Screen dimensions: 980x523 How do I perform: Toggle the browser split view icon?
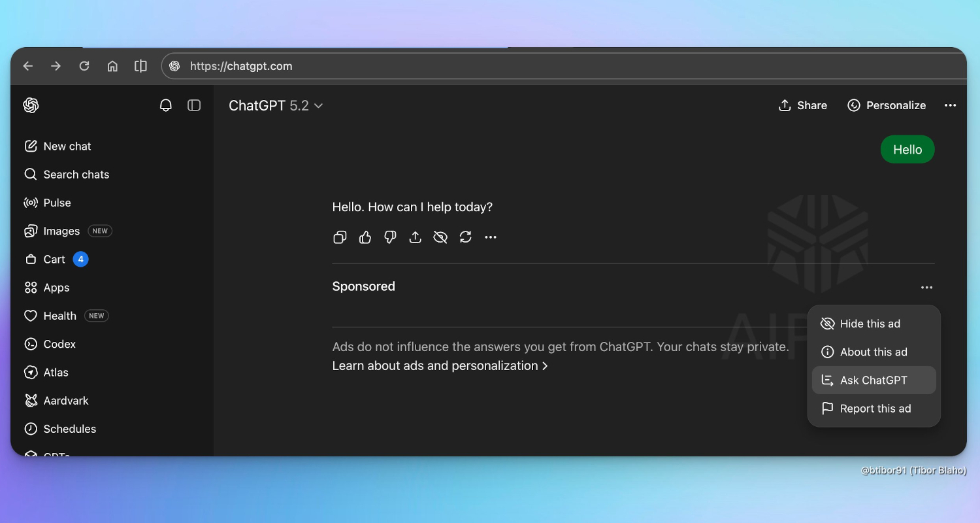tap(140, 66)
